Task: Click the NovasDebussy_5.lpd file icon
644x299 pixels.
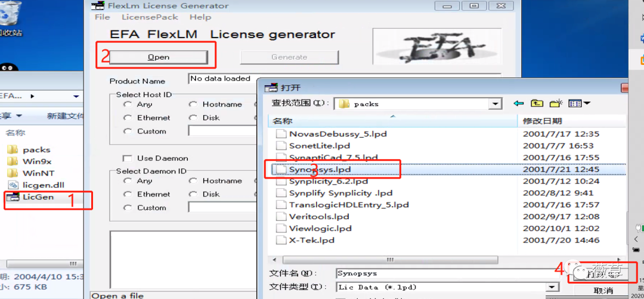Action: coord(280,134)
